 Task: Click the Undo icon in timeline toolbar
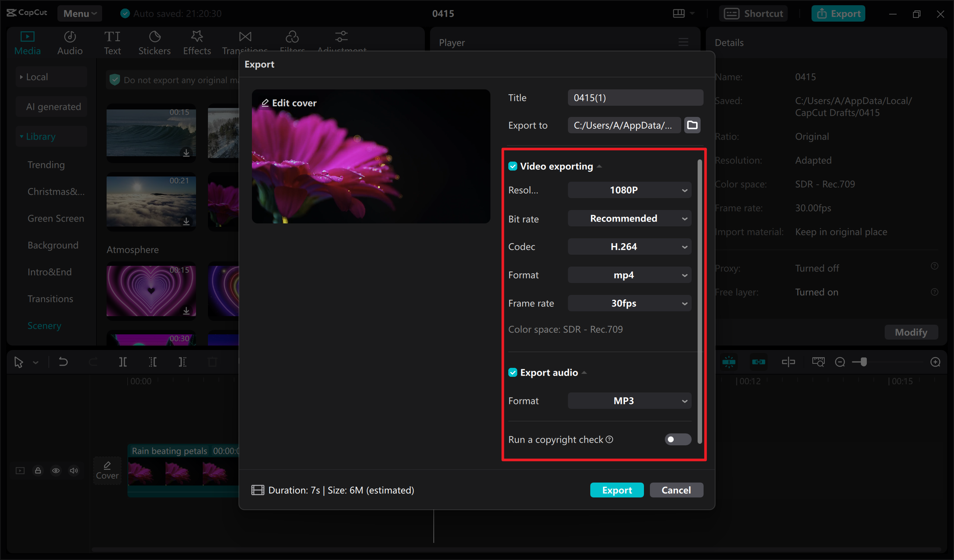click(x=63, y=362)
